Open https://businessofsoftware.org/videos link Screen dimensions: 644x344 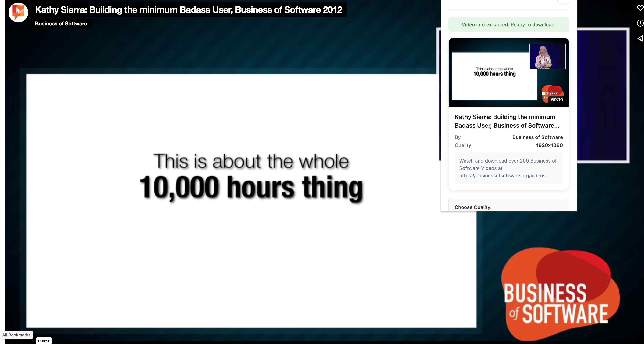coord(503,175)
